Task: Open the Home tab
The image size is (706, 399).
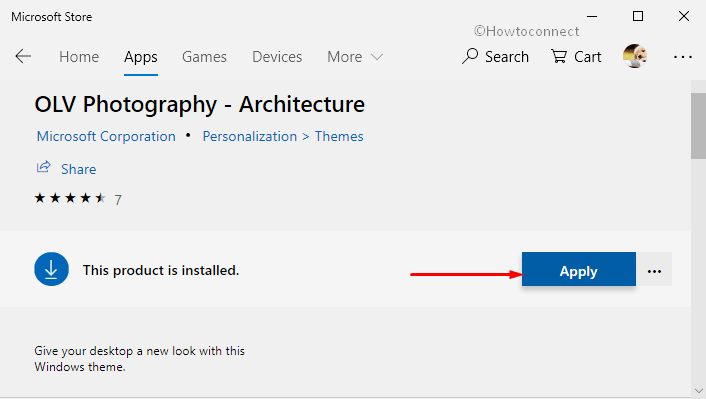Action: tap(79, 57)
